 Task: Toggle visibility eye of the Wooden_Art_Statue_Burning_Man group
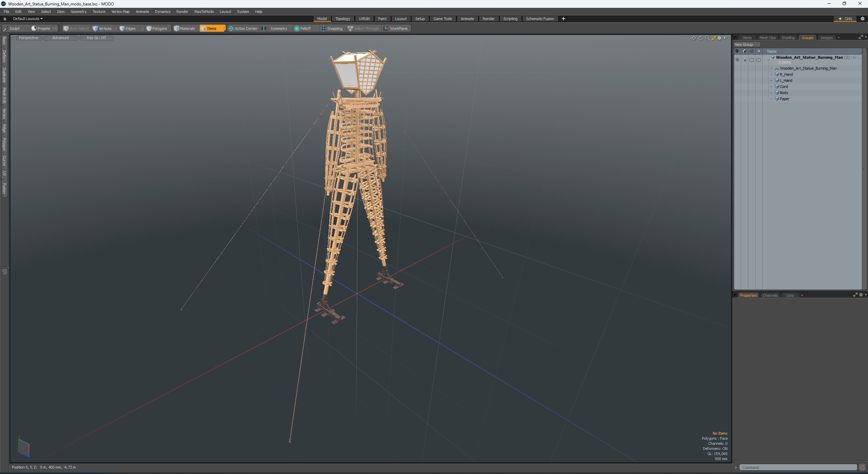tap(737, 60)
